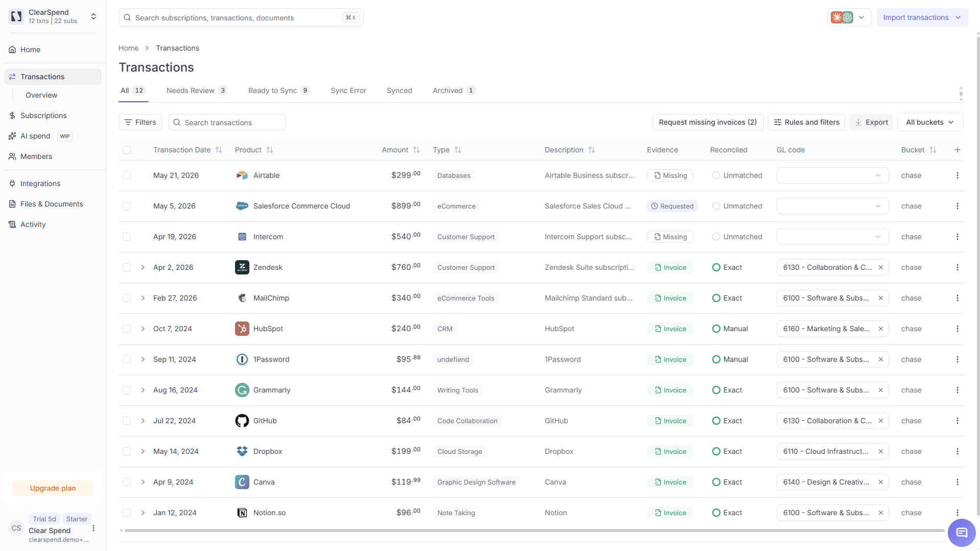Click the Export button
Image resolution: width=980 pixels, height=551 pixels.
tap(871, 122)
